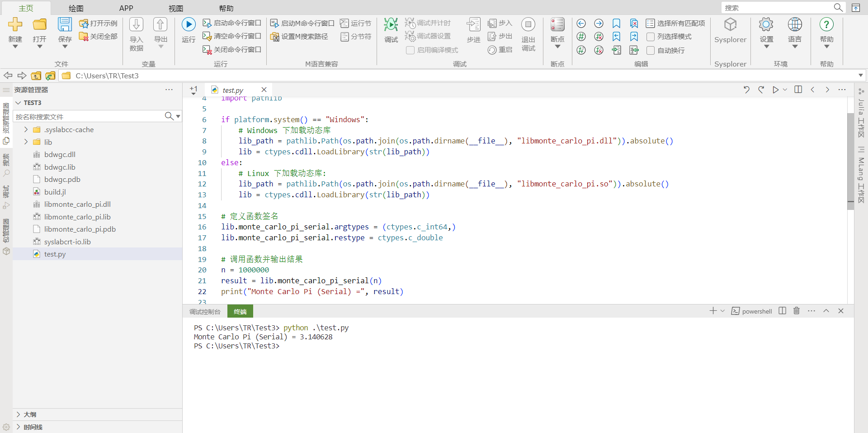Image resolution: width=868 pixels, height=433 pixels.
Task: Click the Debug (调试) bug icon
Action: [x=391, y=24]
